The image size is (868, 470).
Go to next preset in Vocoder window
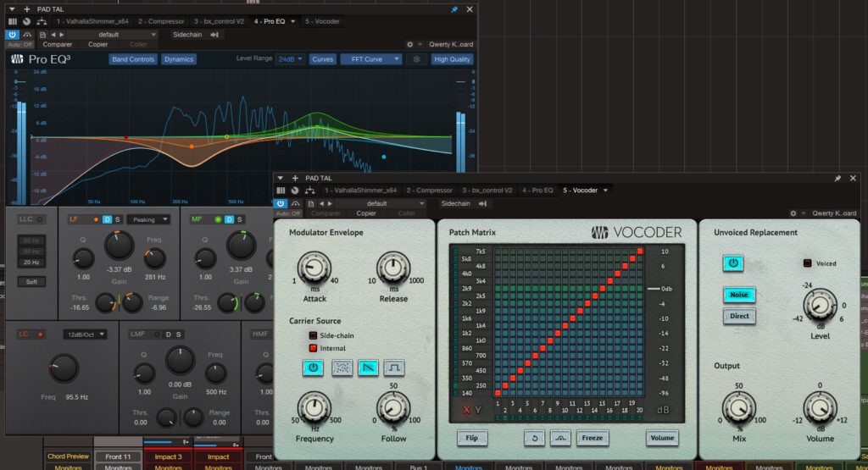click(330, 203)
